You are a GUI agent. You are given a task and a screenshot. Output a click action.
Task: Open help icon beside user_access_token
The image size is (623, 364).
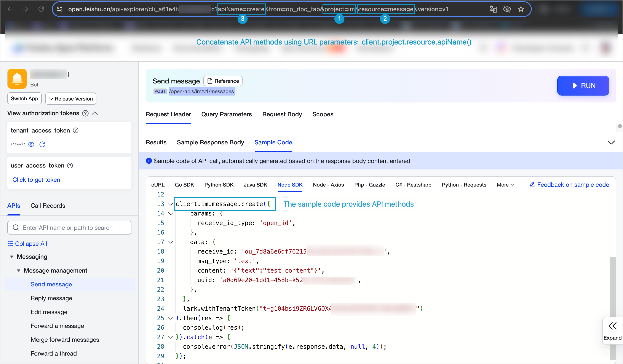click(70, 165)
